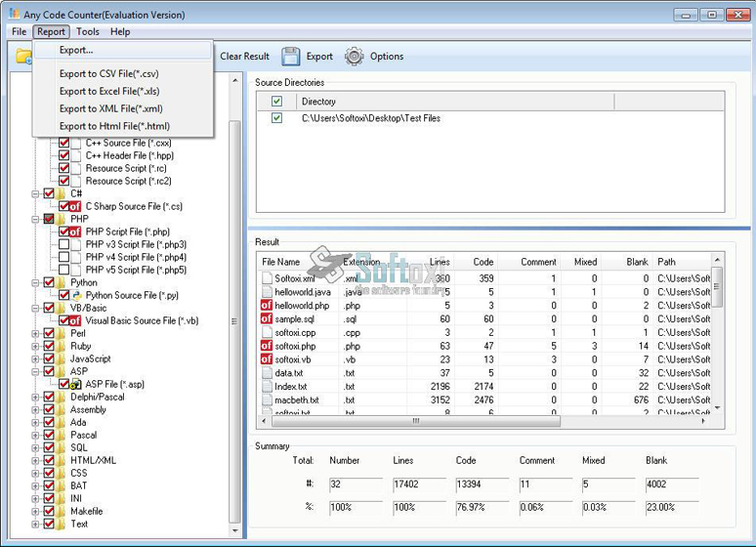This screenshot has width=756, height=547.
Task: Uncheck the Test Files source directory
Action: tap(277, 118)
